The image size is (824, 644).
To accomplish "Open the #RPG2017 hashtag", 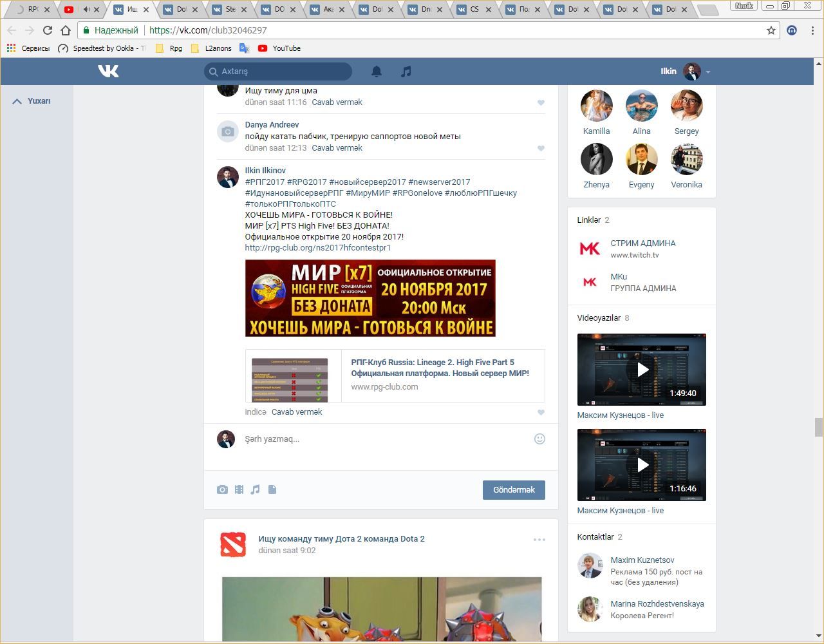I will click(x=306, y=182).
